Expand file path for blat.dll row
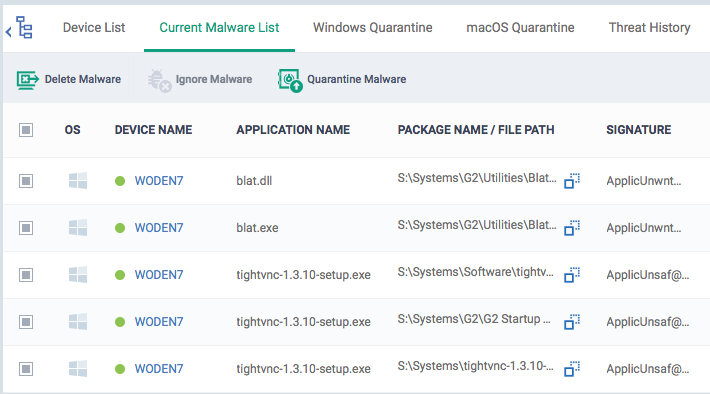 pos(572,181)
